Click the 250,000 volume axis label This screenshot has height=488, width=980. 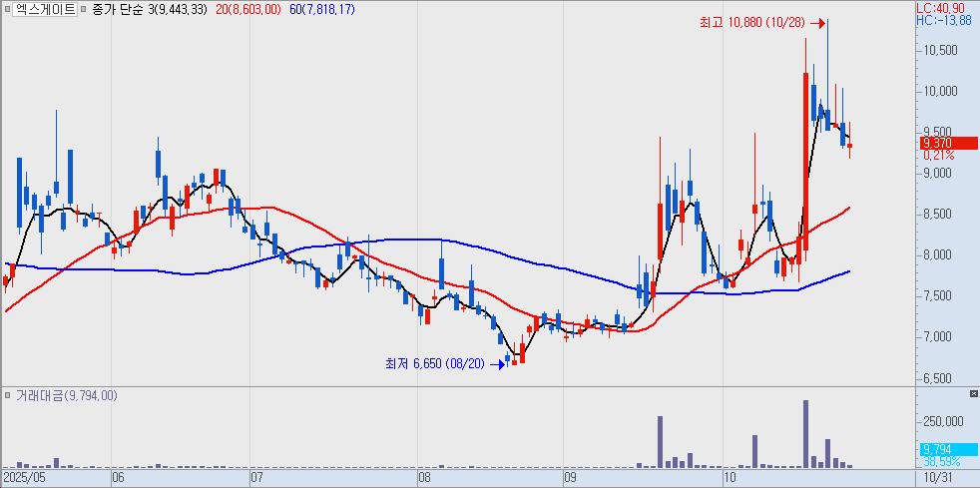[x=943, y=422]
